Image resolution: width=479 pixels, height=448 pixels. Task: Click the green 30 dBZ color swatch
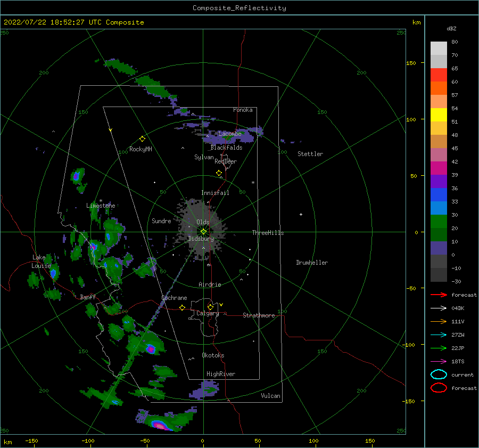point(439,221)
